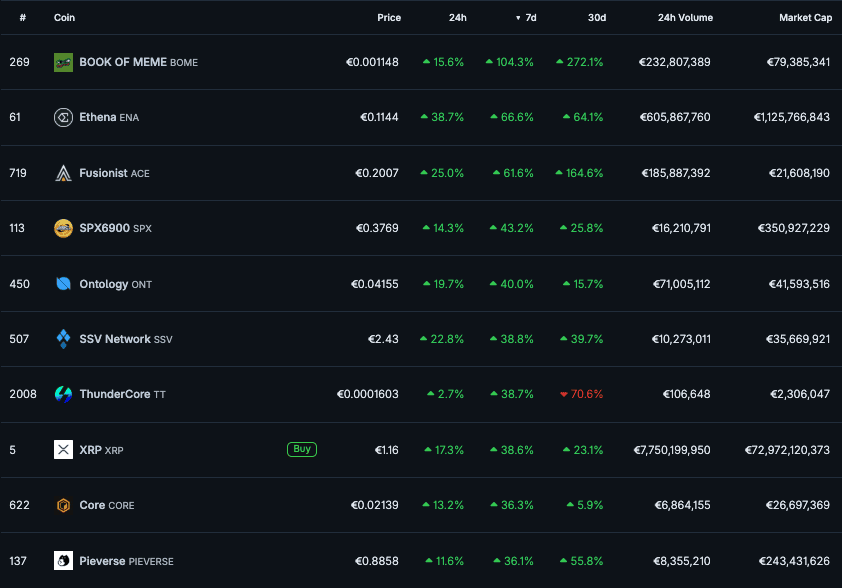Screen dimensions: 842x588
Task: Click XRP market cap €72,972,120,373
Action: tap(787, 450)
